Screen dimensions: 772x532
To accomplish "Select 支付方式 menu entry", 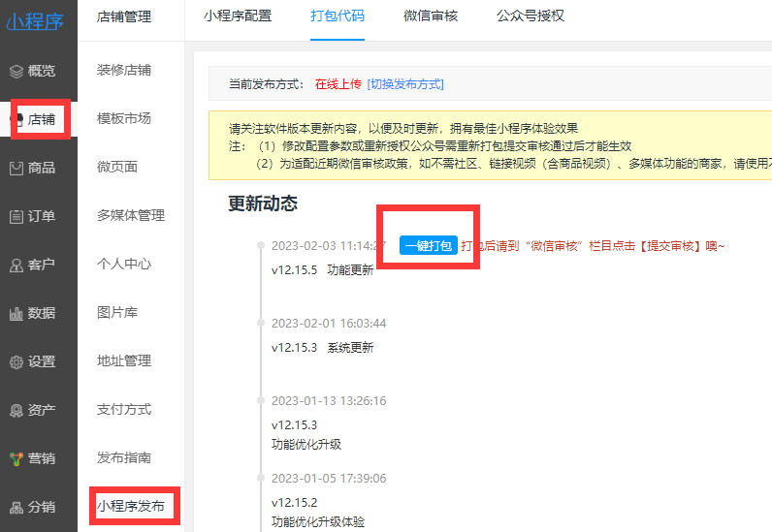I will [124, 409].
